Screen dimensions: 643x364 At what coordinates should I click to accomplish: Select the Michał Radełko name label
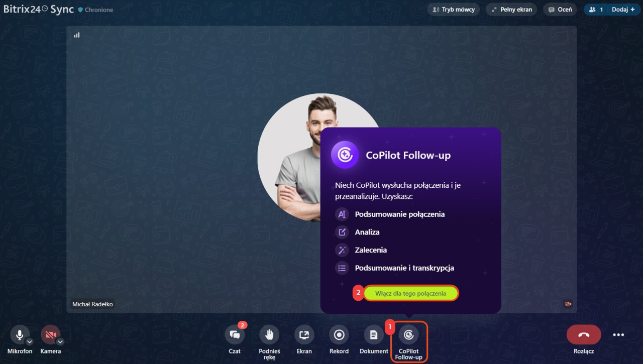point(92,304)
